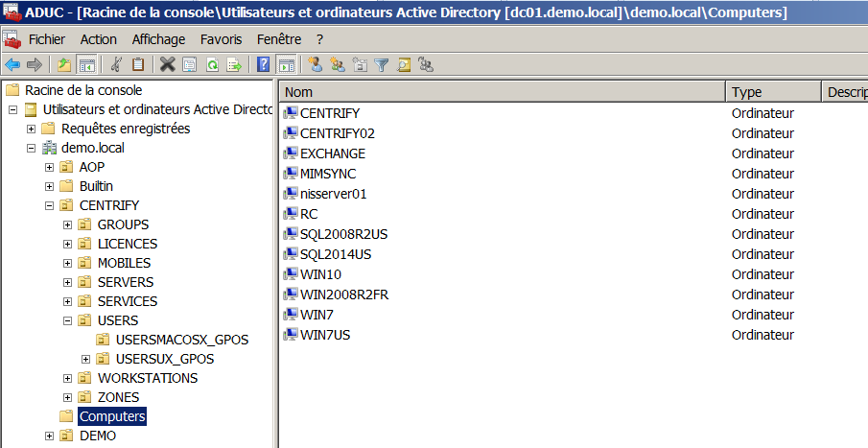The image size is (868, 448).
Task: Click the Filter funnel icon
Action: (382, 65)
